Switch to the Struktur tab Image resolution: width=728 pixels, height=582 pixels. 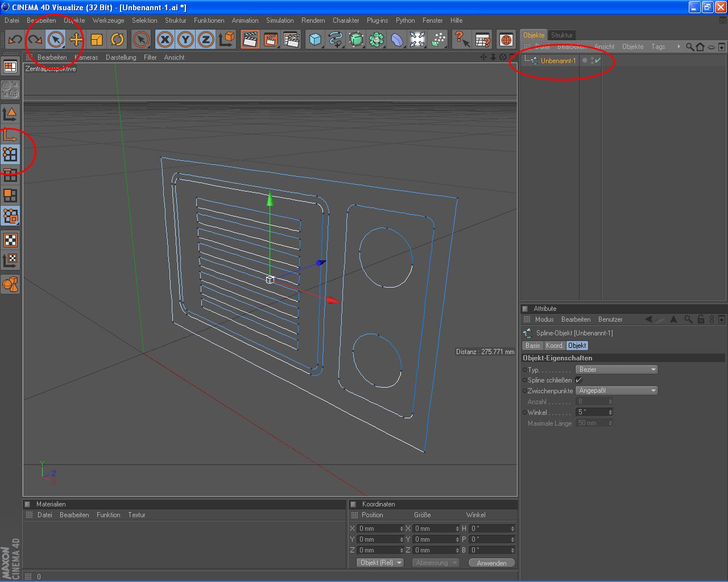[x=561, y=35]
